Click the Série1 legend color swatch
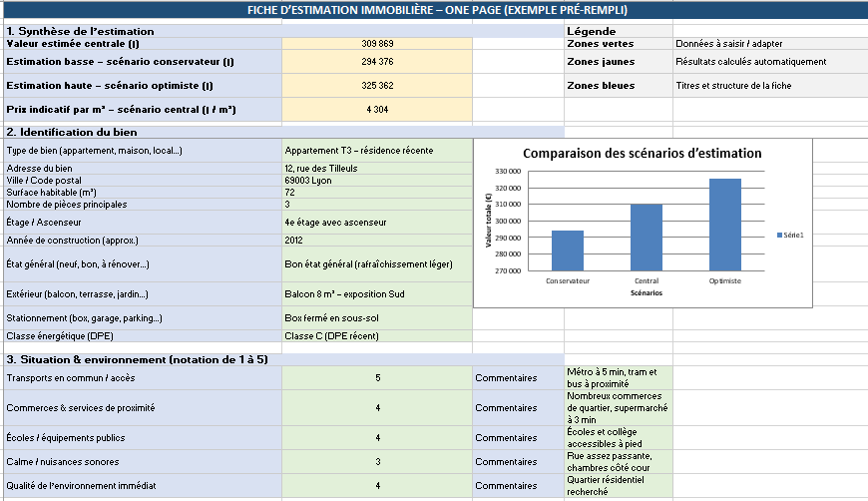Viewport: 868px width, 501px height. 779,235
